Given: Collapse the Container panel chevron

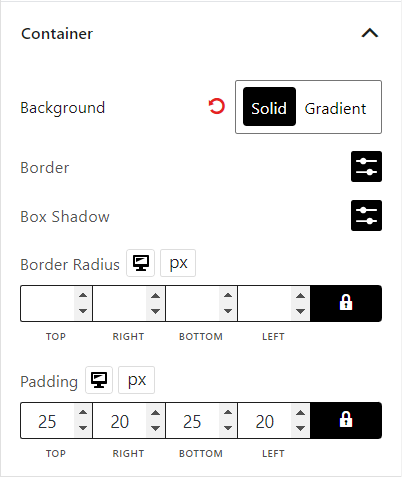Looking at the screenshot, I should click(370, 33).
